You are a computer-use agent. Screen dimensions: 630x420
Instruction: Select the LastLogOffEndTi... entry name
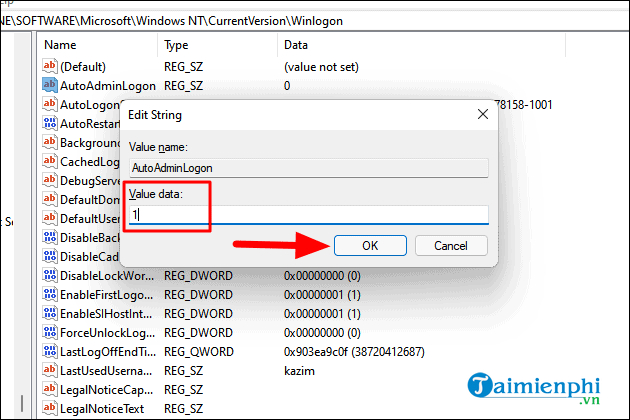click(108, 352)
